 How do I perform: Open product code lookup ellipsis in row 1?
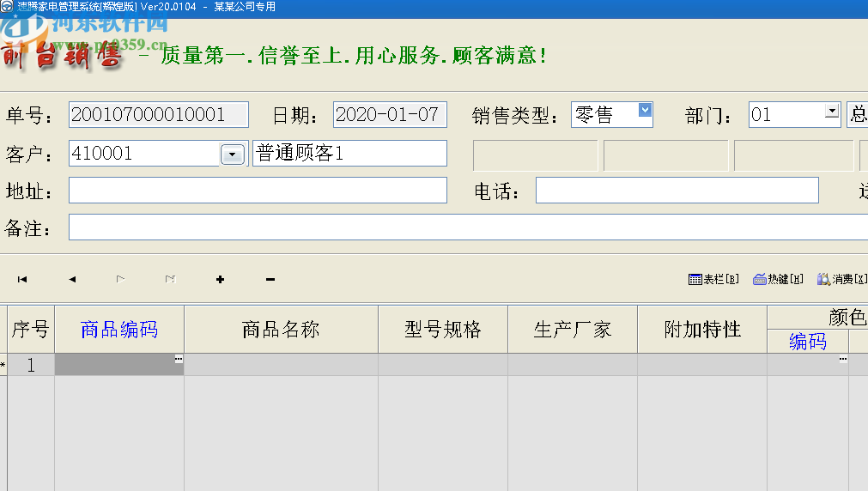pos(179,360)
